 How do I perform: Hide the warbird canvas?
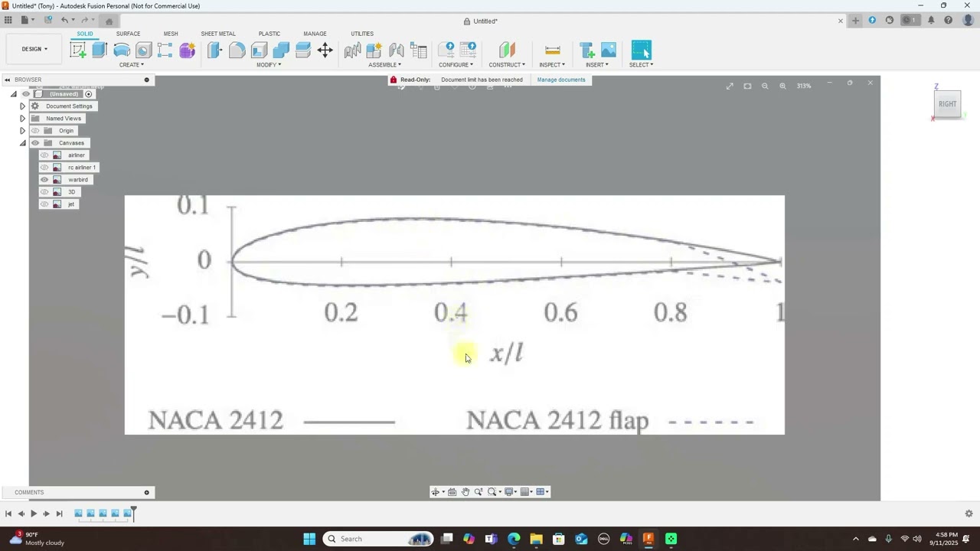point(44,180)
